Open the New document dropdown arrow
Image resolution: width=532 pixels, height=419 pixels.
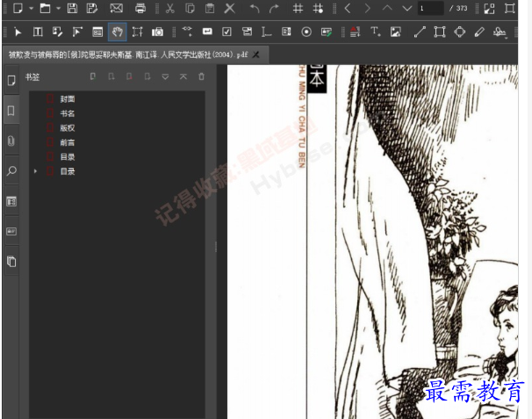31,8
